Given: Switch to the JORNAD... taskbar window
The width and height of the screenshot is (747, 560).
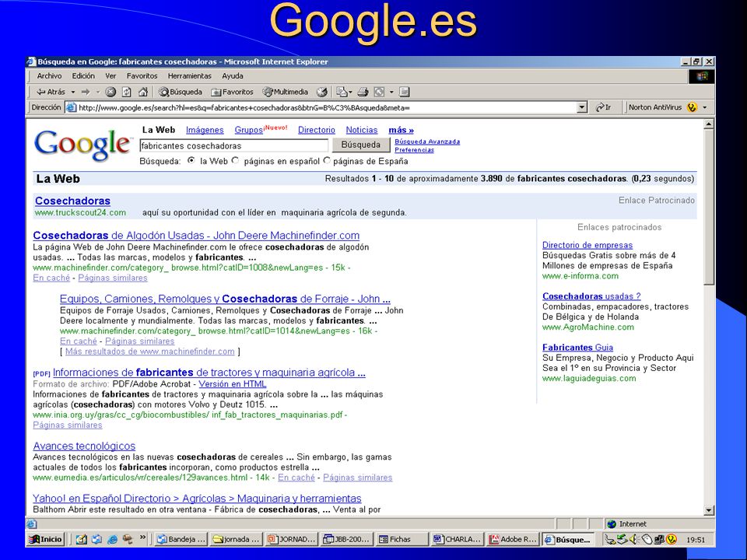Looking at the screenshot, I should coord(292,539).
